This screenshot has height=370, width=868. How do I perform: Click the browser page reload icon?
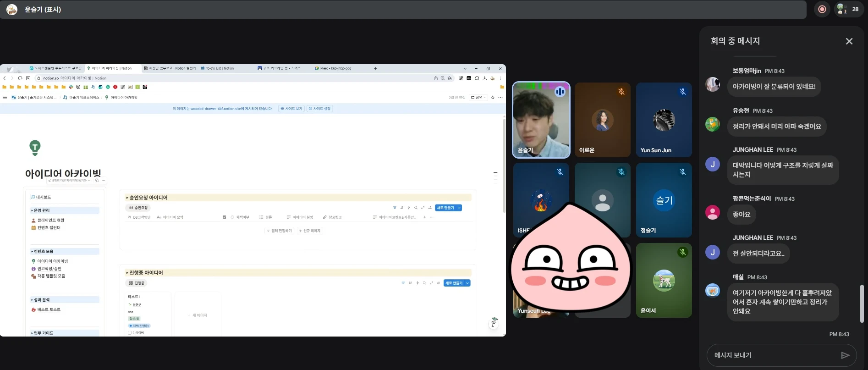pyautogui.click(x=20, y=78)
